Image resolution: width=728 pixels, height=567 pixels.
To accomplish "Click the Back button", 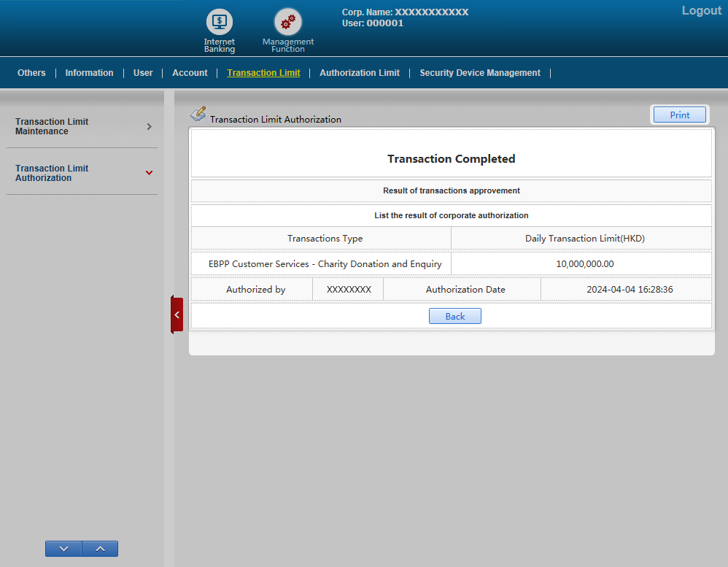I will [454, 316].
